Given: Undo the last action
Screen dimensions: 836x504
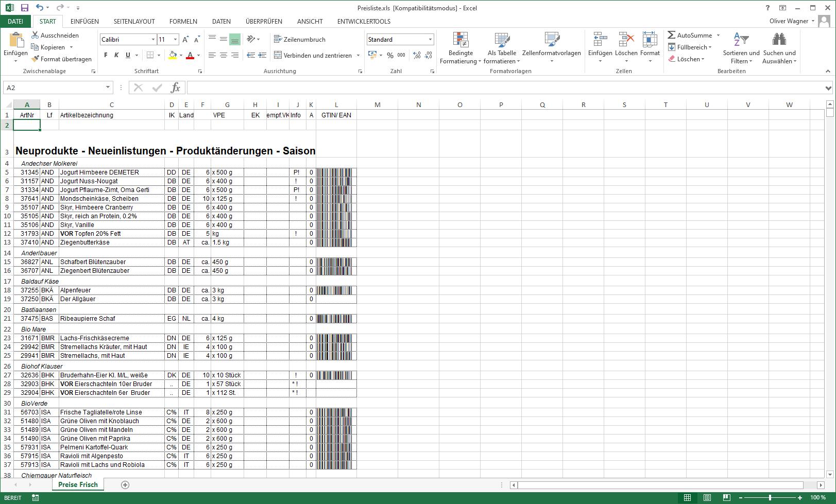Looking at the screenshot, I should point(40,8).
